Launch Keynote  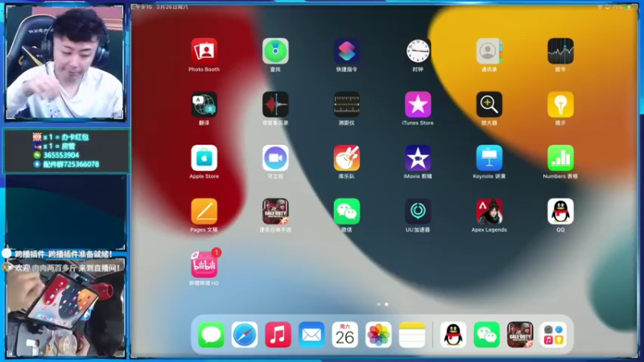(489, 158)
